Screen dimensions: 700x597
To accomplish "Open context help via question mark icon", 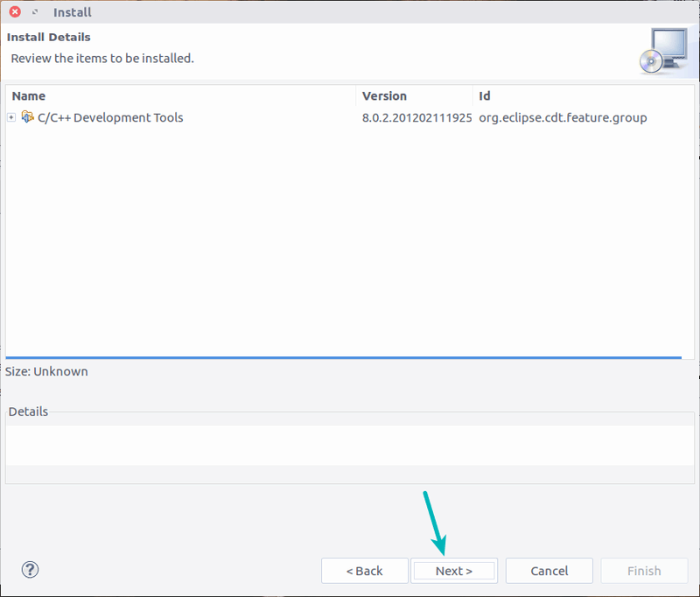I will pos(30,569).
